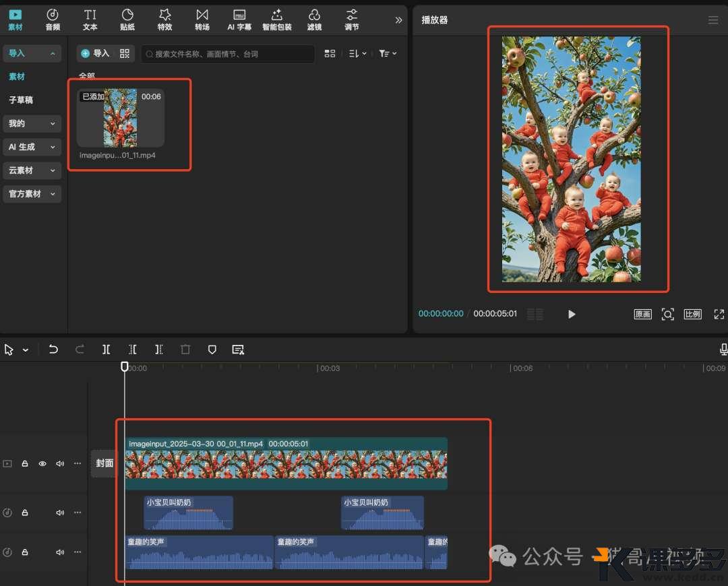Enter fullscreen in the player
Image resolution: width=728 pixels, height=586 pixels.
coord(719,315)
